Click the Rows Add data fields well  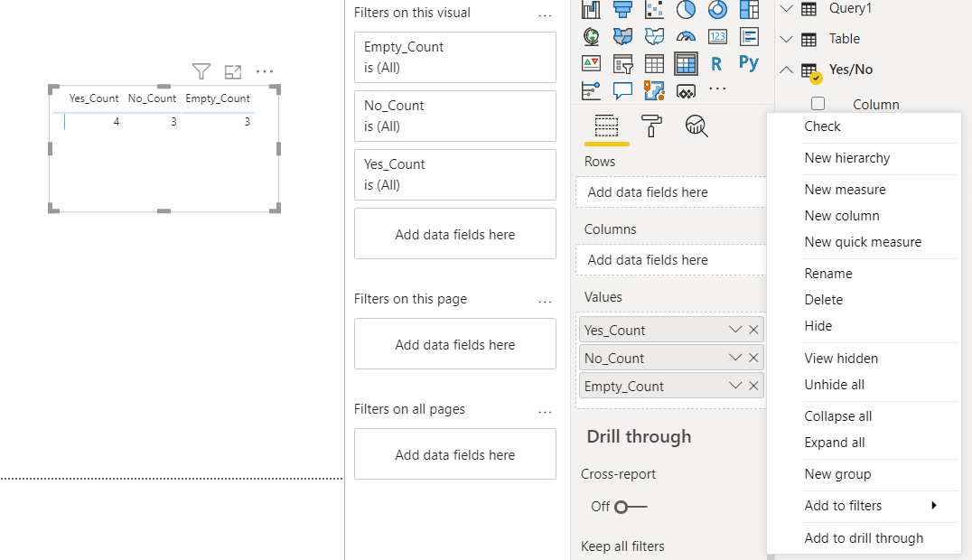coord(670,192)
